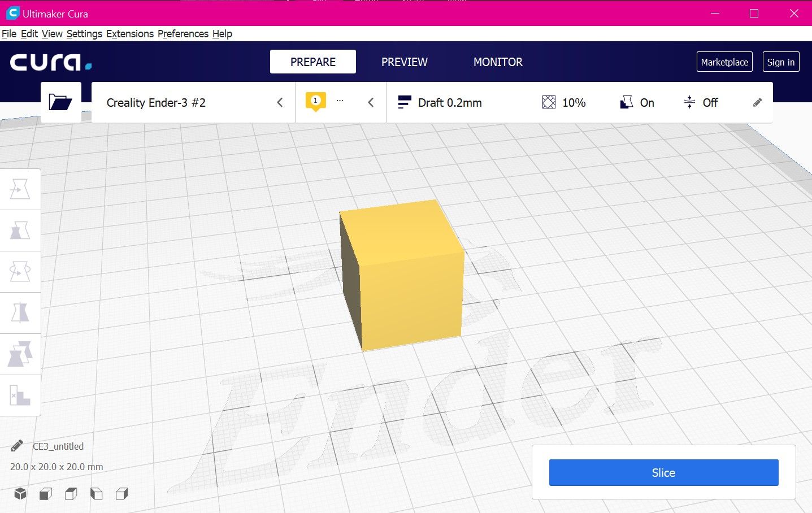Minimize the Ultimaker Cura window
Image resolution: width=812 pixels, height=513 pixels.
715,13
